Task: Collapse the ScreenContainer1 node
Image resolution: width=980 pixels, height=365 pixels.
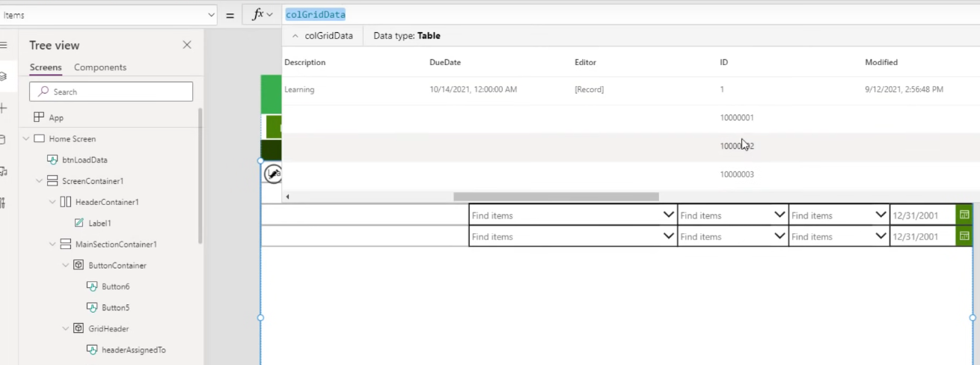Action: [x=40, y=181]
